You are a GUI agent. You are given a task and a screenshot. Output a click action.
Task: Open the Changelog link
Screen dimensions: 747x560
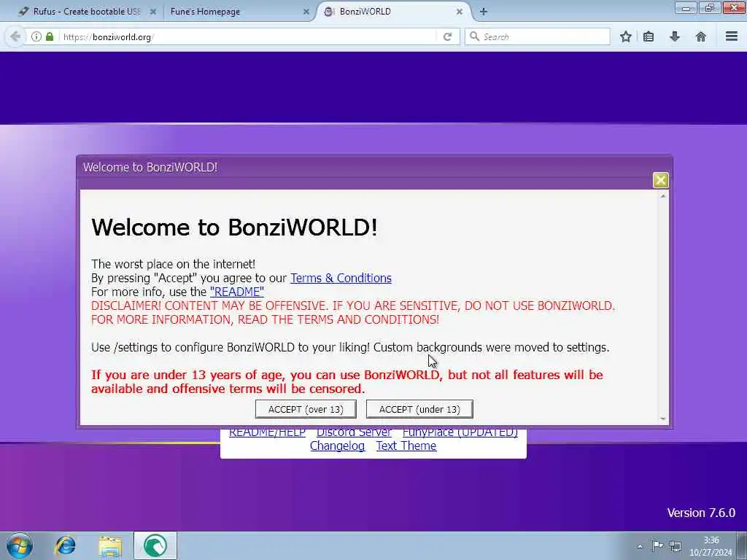coord(337,446)
